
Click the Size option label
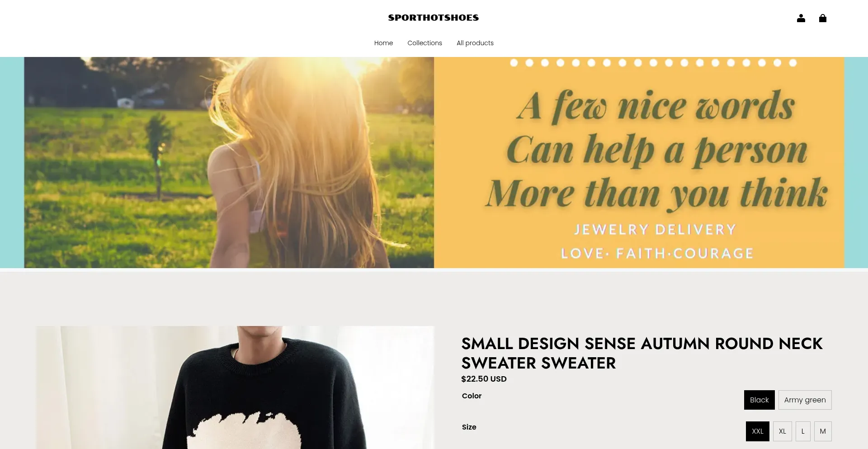click(469, 427)
